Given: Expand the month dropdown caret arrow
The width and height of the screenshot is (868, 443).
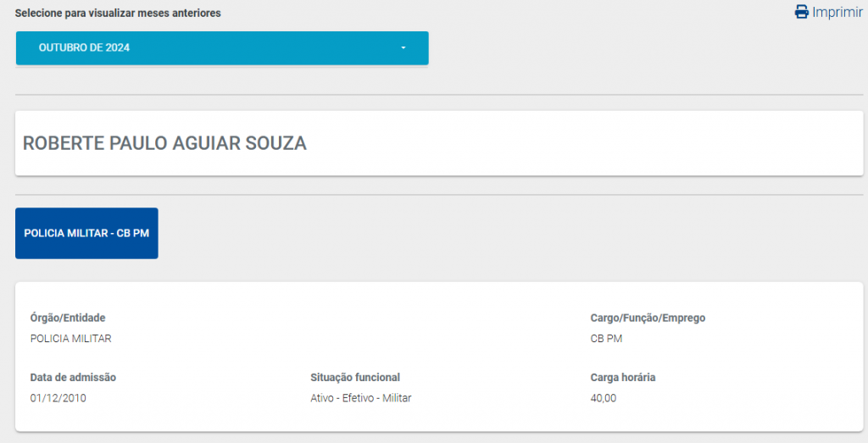Looking at the screenshot, I should point(403,48).
